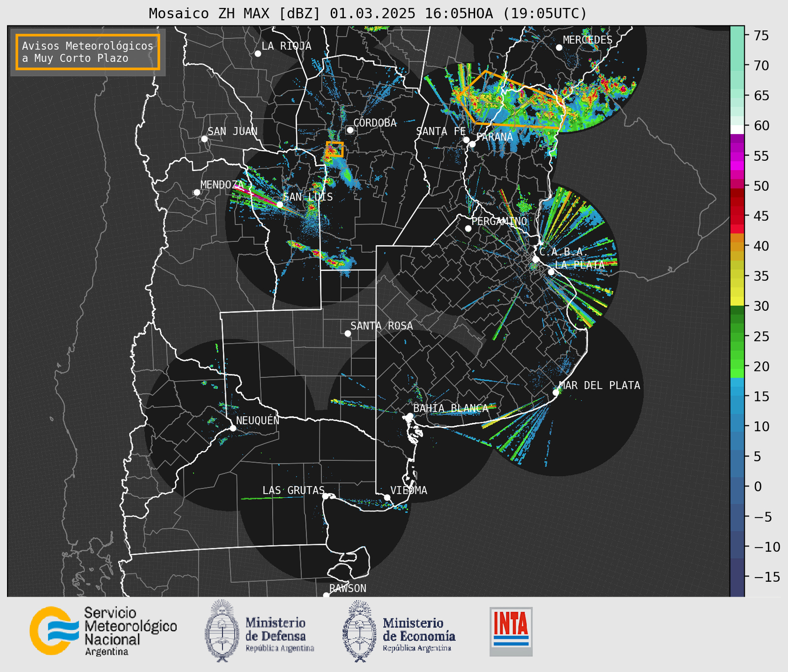Click the 35 dBZ yellow band on color scale
This screenshot has height=672, width=788.
coord(737,276)
